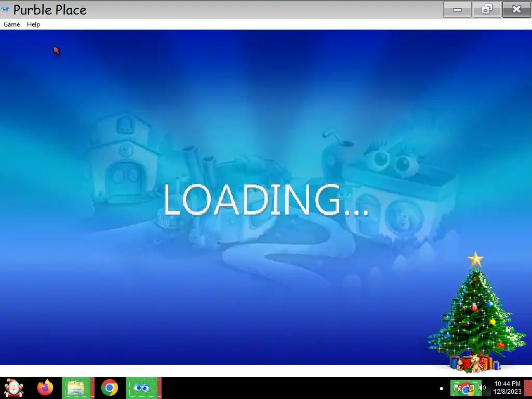Viewport: 532px width, 399px height.
Task: Show hidden tray icons via white dot
Action: (x=442, y=389)
